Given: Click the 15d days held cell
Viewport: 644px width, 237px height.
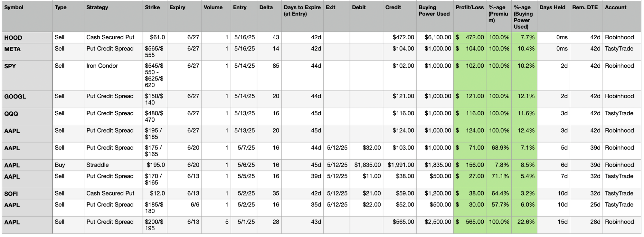Looking at the screenshot, I should pos(554,225).
